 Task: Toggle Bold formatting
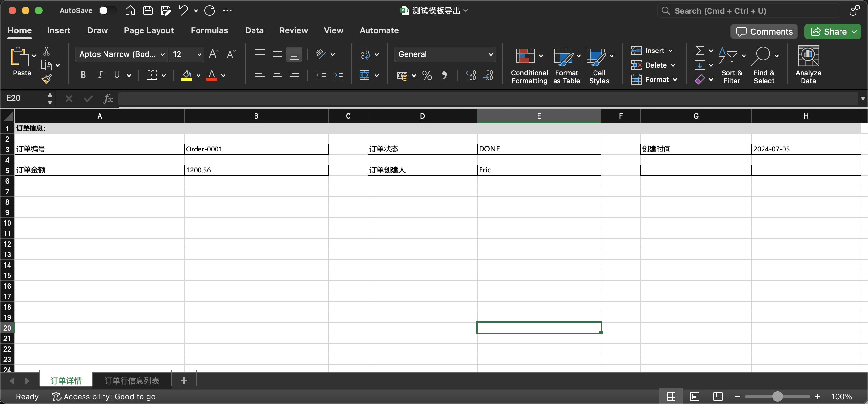[x=83, y=75]
